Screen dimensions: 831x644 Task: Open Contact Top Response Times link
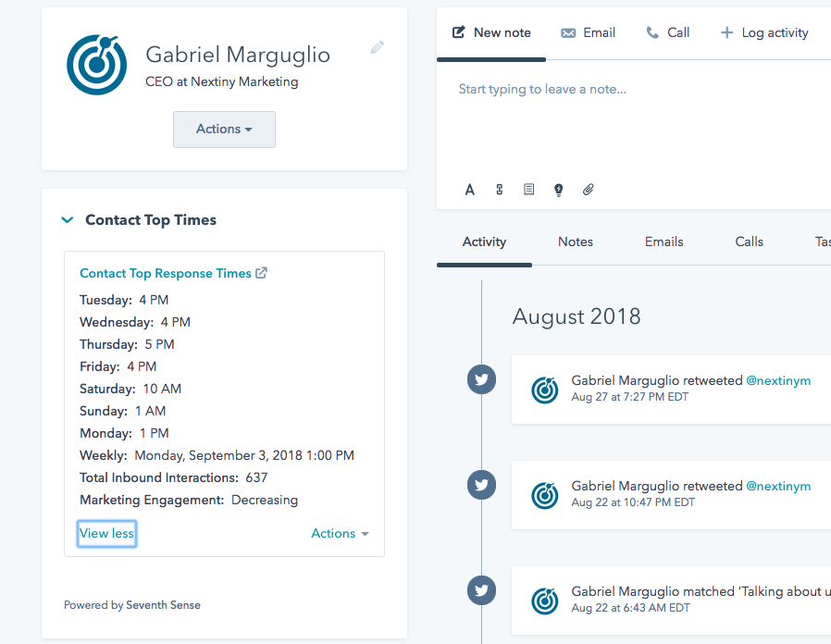(166, 273)
